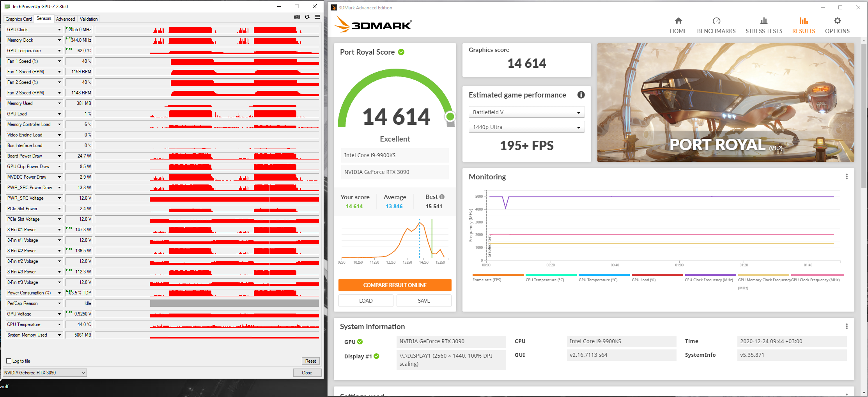
Task: Open the Validation tab
Action: pyautogui.click(x=89, y=19)
